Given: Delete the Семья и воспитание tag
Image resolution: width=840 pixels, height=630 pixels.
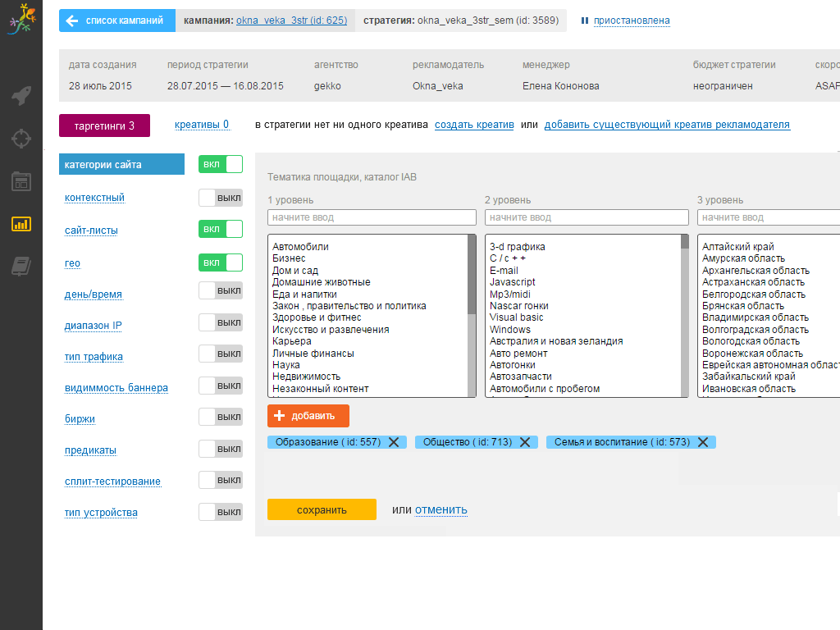Looking at the screenshot, I should tap(703, 442).
